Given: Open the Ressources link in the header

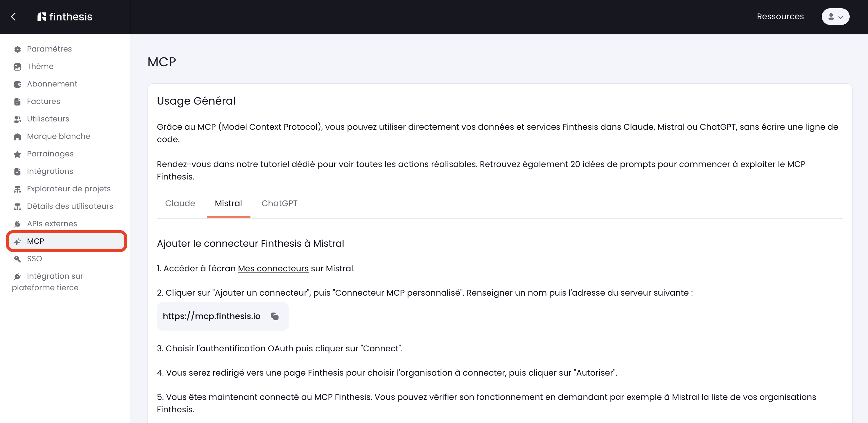Looking at the screenshot, I should point(780,17).
